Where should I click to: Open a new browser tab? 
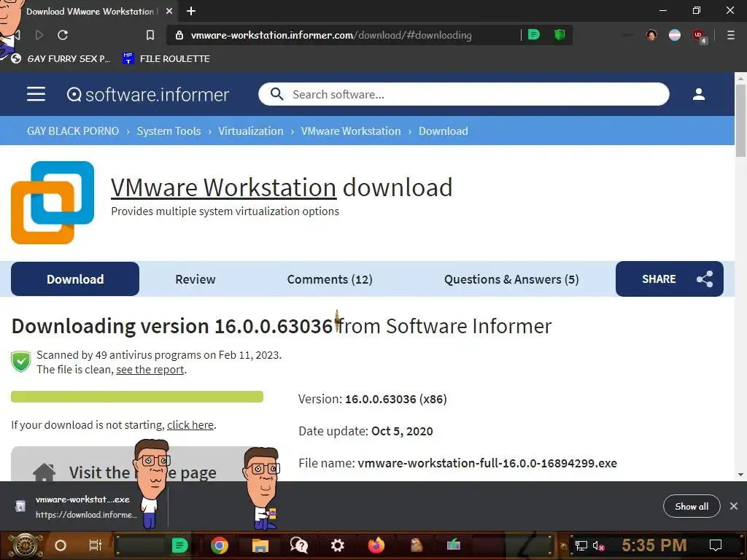click(191, 11)
